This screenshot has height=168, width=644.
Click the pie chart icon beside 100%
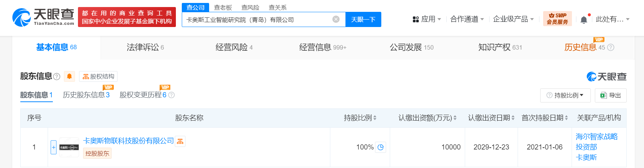[x=381, y=147]
